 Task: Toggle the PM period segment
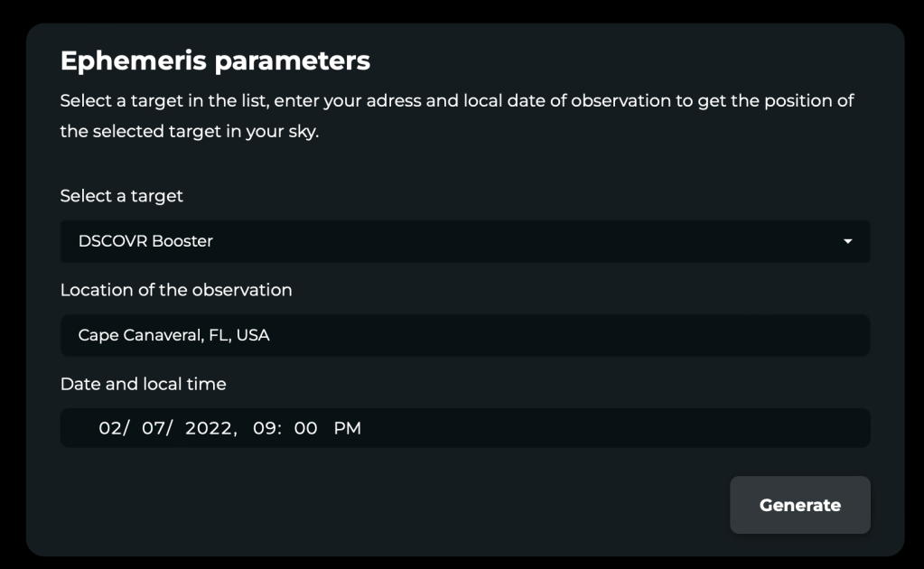pyautogui.click(x=347, y=427)
